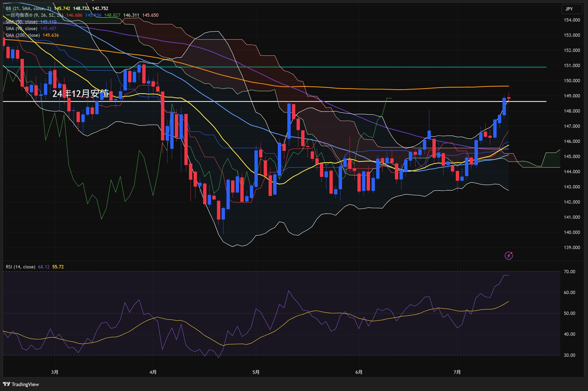Image resolution: width=588 pixels, height=391 pixels.
Task: Click the 6月 label on time axis
Action: click(x=359, y=372)
